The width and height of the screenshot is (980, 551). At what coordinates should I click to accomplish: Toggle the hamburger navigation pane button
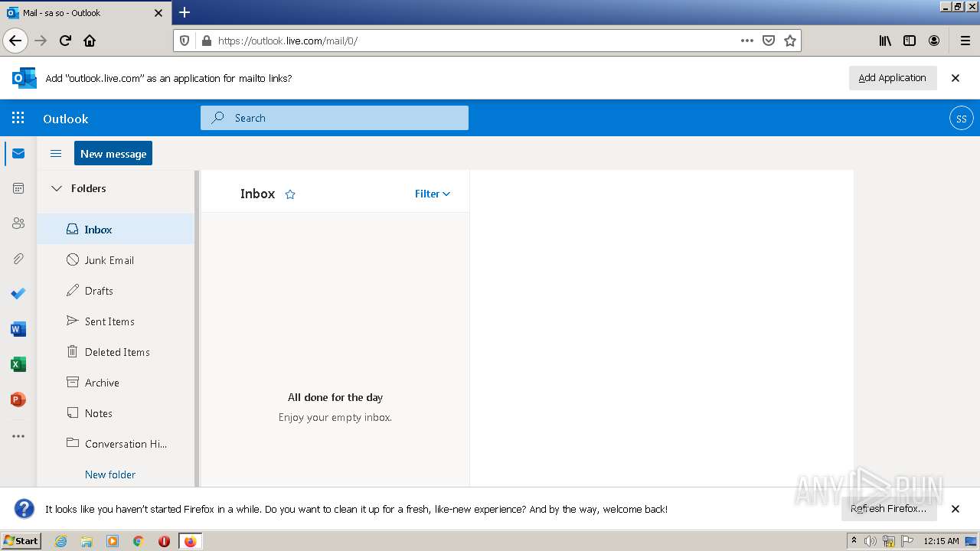coord(56,154)
